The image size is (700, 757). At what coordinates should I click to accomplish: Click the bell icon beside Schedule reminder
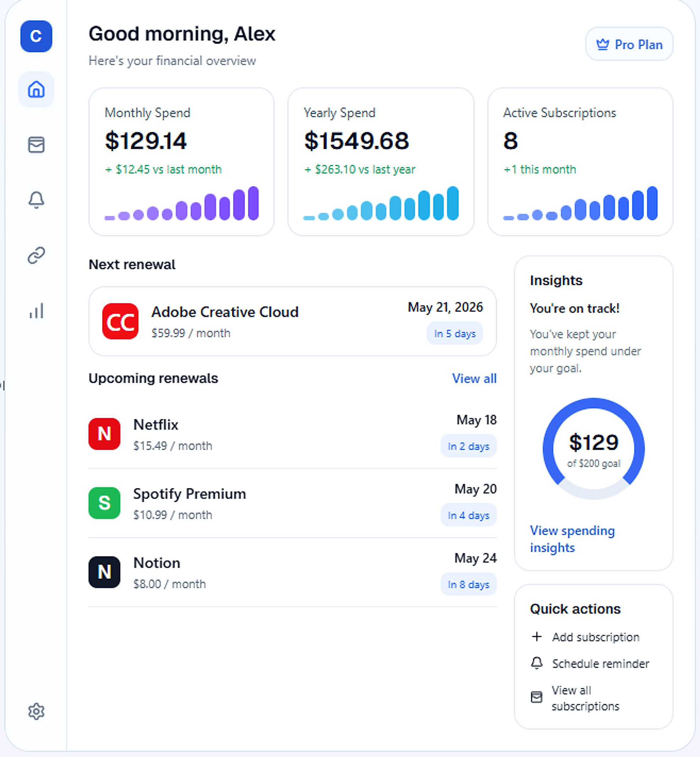537,663
